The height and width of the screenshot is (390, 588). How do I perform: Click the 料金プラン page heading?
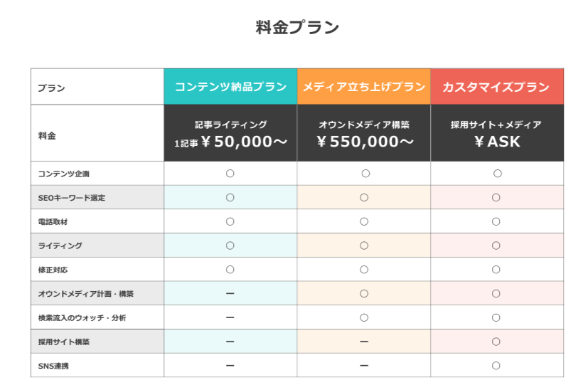[x=297, y=28]
